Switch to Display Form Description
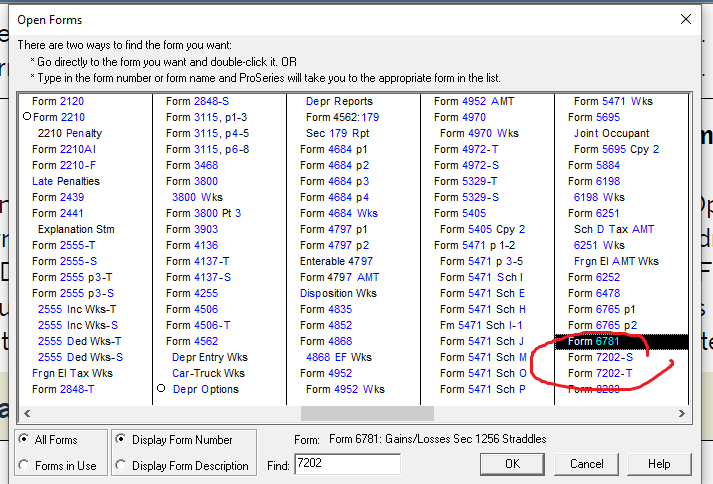 [x=120, y=465]
